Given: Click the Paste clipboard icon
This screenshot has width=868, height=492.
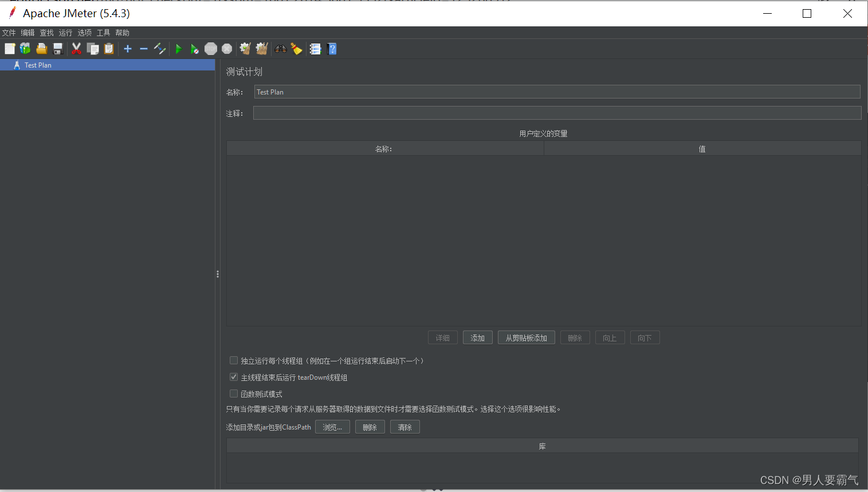Looking at the screenshot, I should 109,49.
